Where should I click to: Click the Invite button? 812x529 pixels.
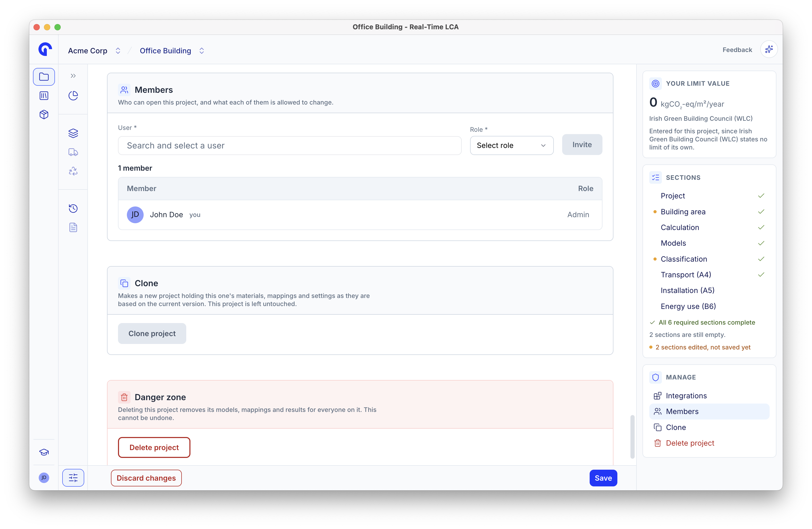(x=582, y=145)
